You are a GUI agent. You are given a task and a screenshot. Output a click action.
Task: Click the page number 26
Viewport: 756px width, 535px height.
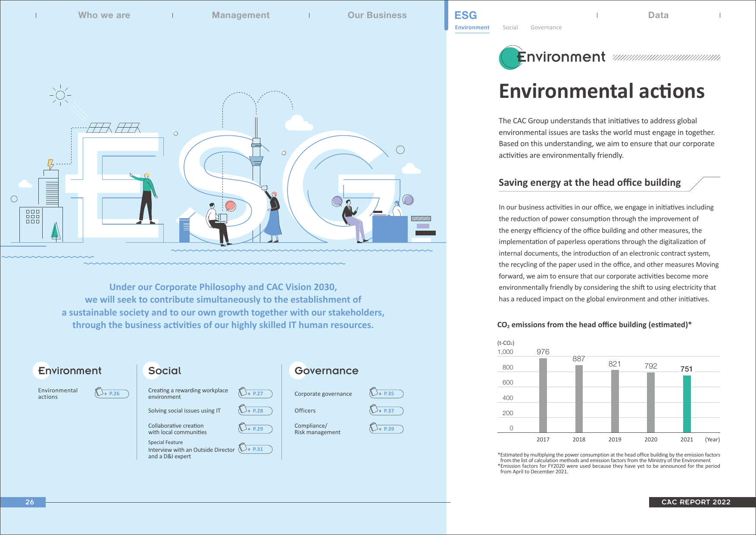click(x=29, y=502)
